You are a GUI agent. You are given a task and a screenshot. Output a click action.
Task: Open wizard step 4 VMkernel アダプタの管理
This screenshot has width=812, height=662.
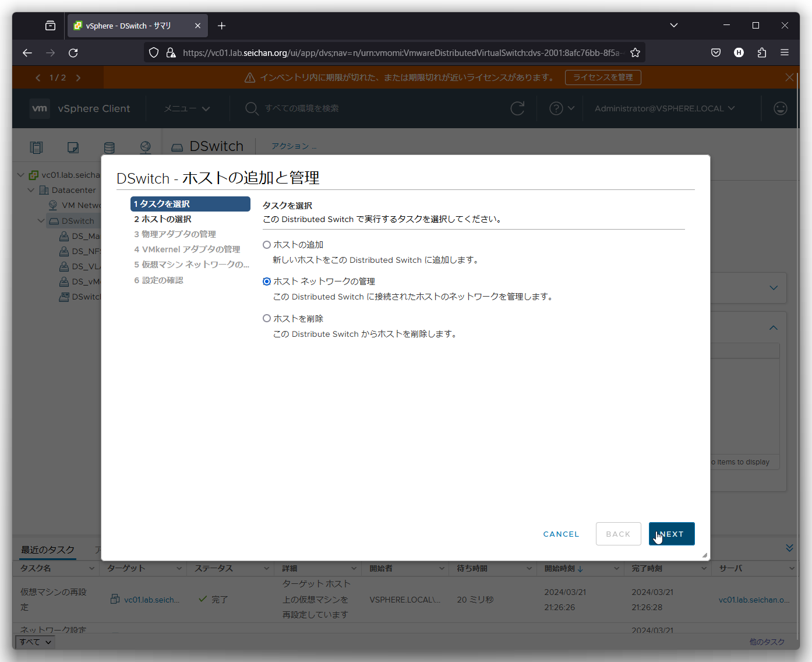187,249
